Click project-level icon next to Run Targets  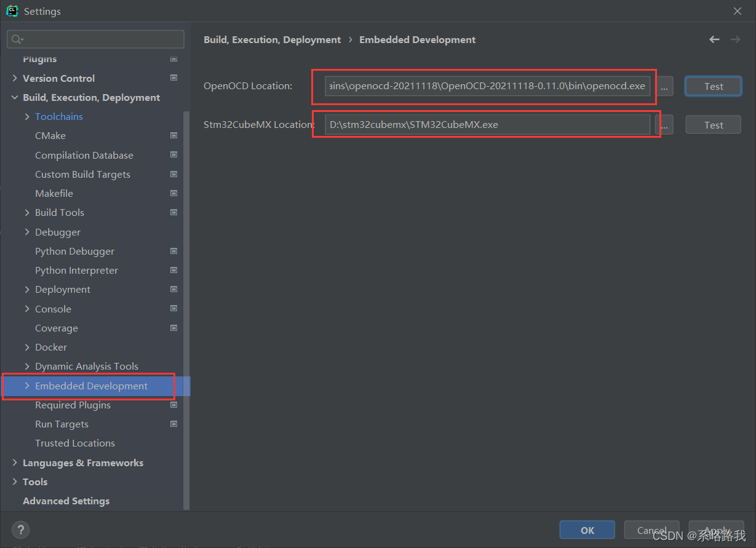(x=173, y=424)
